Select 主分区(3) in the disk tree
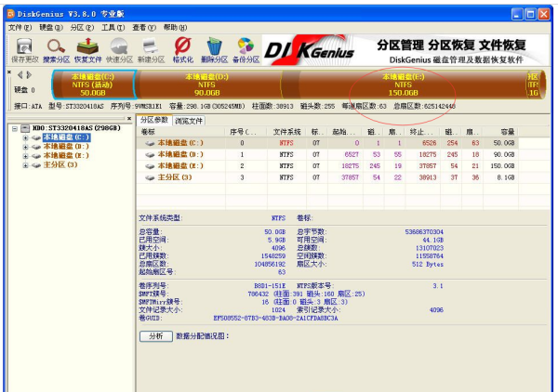 [x=60, y=165]
